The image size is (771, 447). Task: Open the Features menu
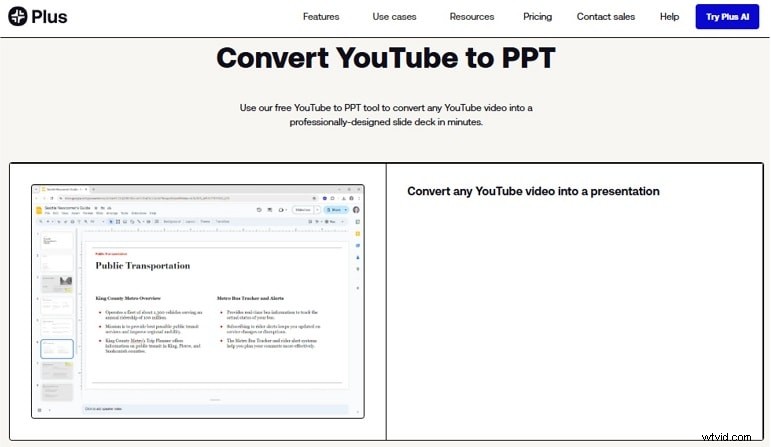[x=321, y=17]
